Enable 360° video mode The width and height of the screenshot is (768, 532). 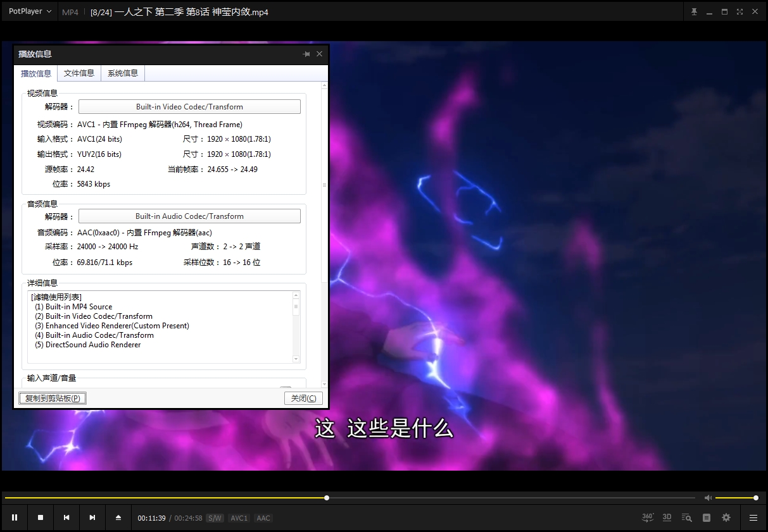coord(648,517)
